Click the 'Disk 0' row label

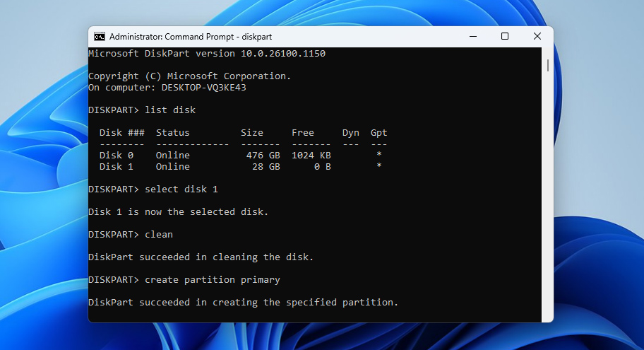click(117, 156)
